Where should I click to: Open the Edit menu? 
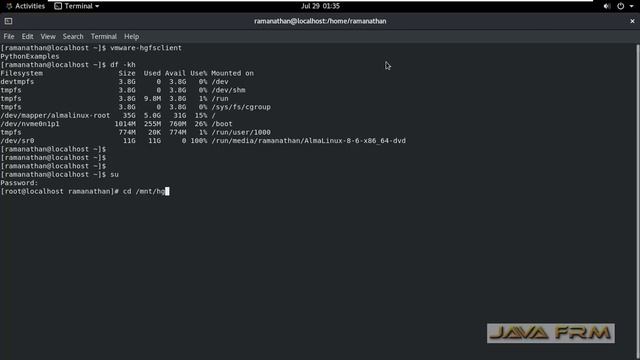27,36
